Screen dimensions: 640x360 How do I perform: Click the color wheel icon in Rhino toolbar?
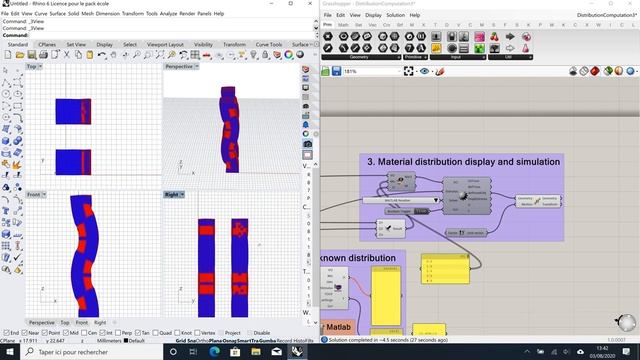(289, 55)
